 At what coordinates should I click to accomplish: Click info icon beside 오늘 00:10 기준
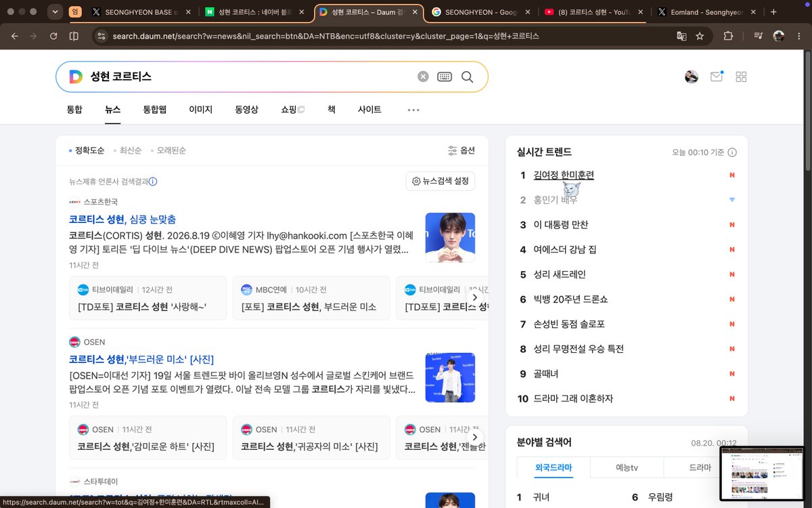(x=732, y=152)
